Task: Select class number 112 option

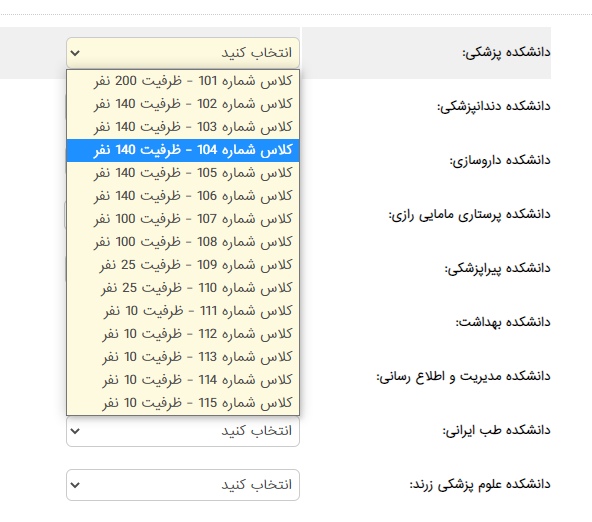Action: tap(183, 334)
